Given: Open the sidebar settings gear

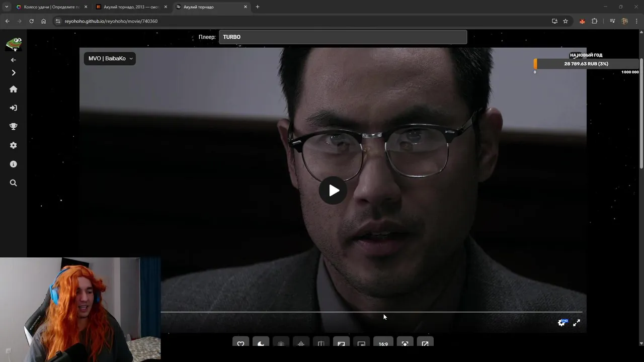Looking at the screenshot, I should [14, 145].
